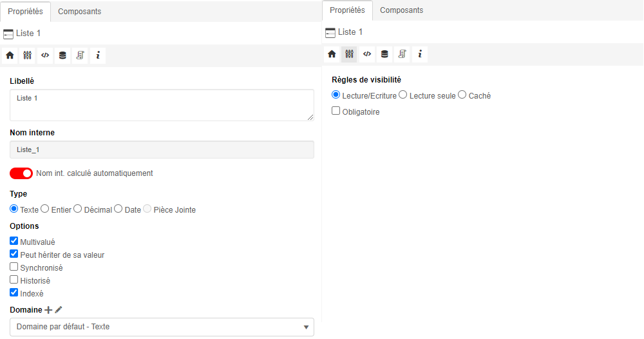Open the Composants tab in right panel
Image resolution: width=644 pixels, height=339 pixels.
pos(402,10)
